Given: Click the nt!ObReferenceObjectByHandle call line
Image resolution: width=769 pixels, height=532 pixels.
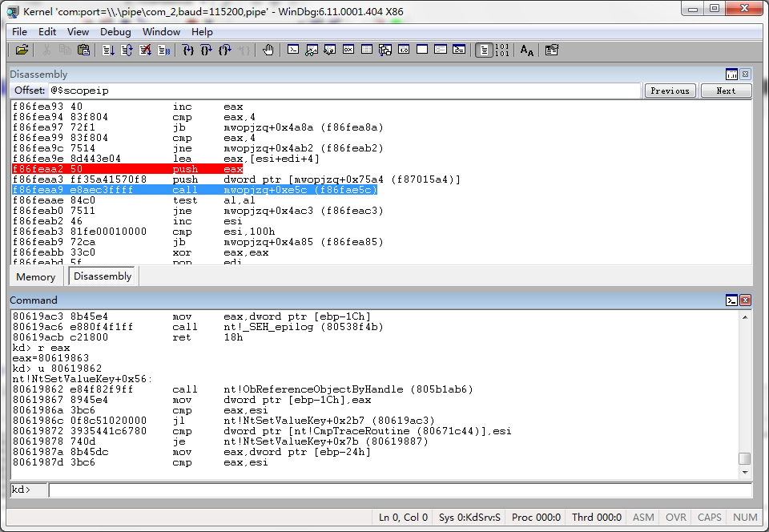Looking at the screenshot, I should [x=243, y=389].
